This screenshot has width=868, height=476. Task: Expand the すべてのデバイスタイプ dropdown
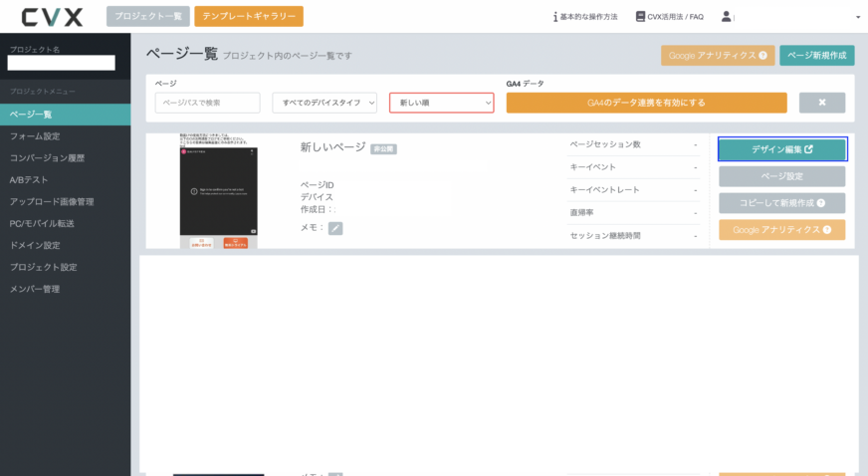coord(325,103)
